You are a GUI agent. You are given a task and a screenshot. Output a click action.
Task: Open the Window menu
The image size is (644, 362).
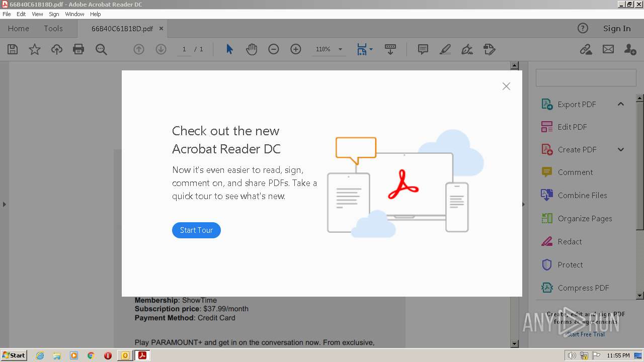coord(74,14)
